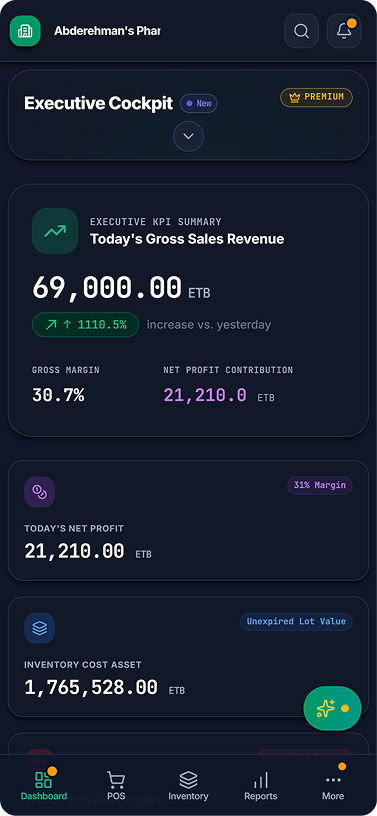Switch to the Dashboard tab
The height and width of the screenshot is (816, 377).
coord(44,785)
